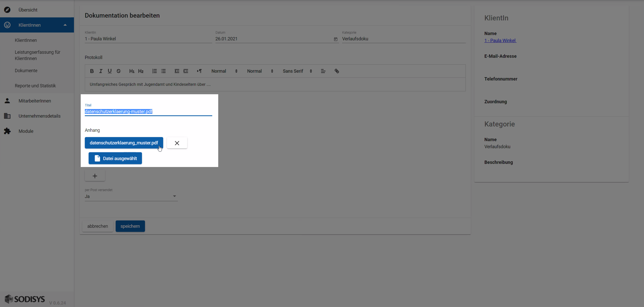Open Reporte und Statistik
The height and width of the screenshot is (307, 644).
click(x=35, y=86)
